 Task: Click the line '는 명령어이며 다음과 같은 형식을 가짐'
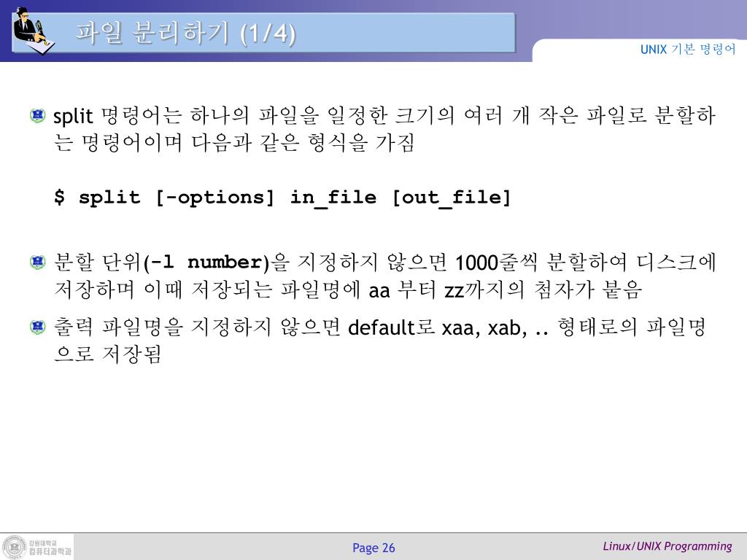(233, 143)
